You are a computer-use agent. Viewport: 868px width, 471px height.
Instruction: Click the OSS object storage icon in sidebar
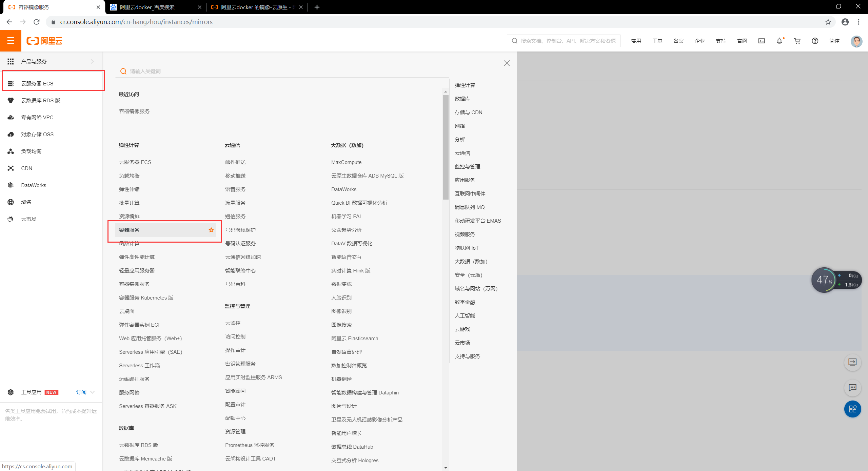pyautogui.click(x=11, y=134)
